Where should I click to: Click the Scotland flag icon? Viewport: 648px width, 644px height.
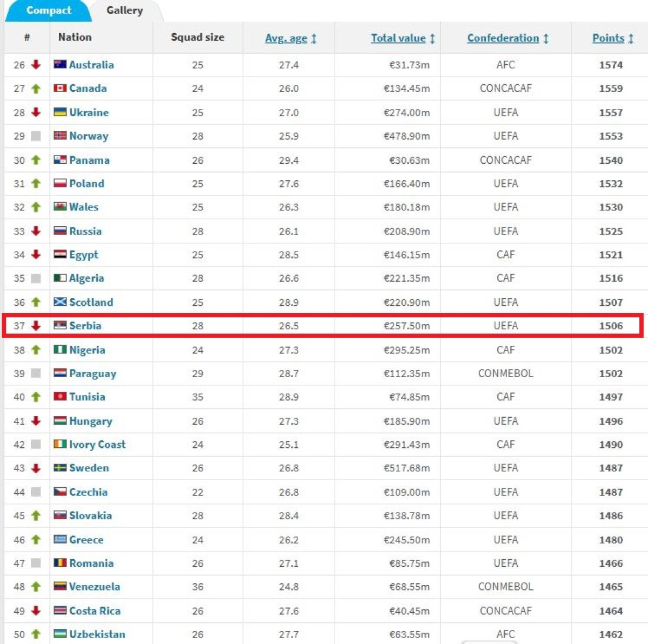click(x=59, y=302)
